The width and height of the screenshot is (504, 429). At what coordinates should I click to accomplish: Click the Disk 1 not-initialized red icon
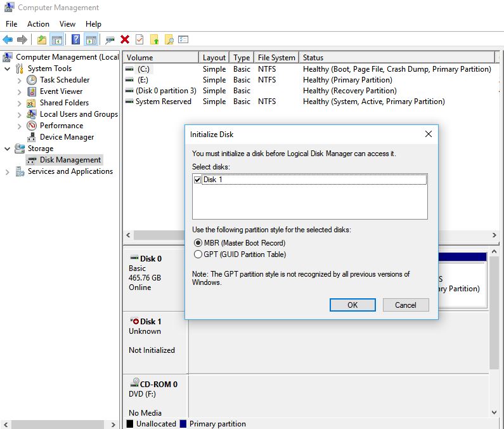(x=134, y=321)
